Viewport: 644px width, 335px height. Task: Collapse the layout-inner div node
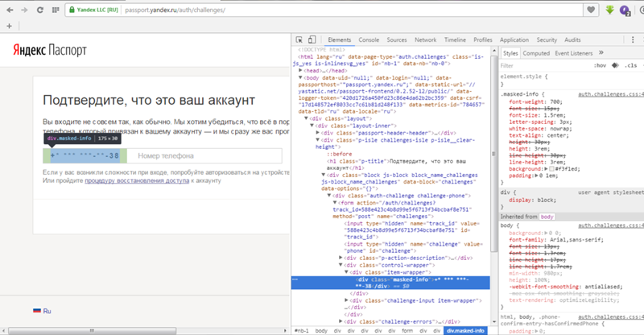[x=312, y=126]
